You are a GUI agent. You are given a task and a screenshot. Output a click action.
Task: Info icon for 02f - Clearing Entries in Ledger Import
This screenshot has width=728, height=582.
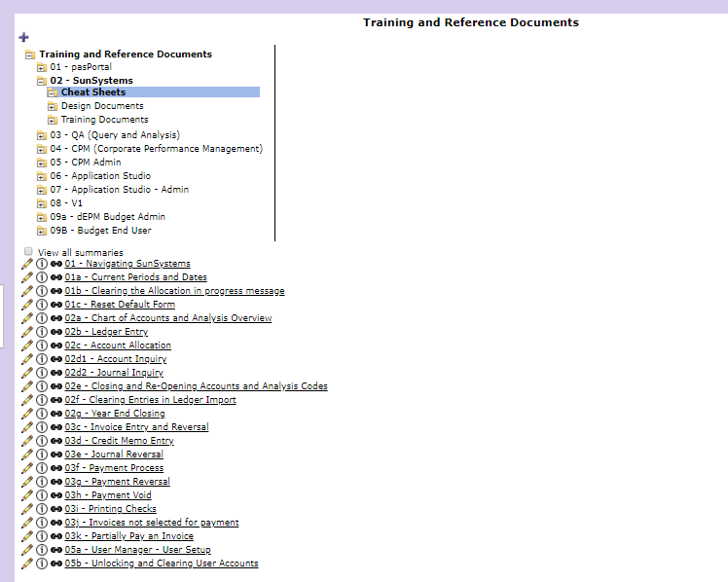point(42,400)
